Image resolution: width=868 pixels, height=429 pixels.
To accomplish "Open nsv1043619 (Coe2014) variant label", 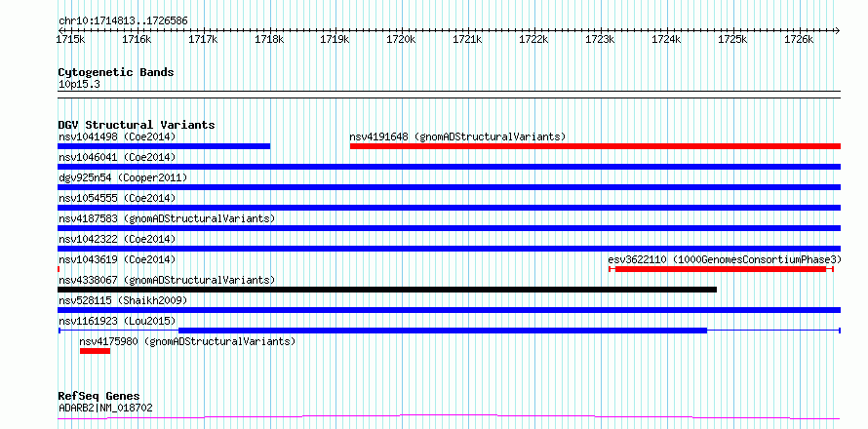I will (x=117, y=259).
